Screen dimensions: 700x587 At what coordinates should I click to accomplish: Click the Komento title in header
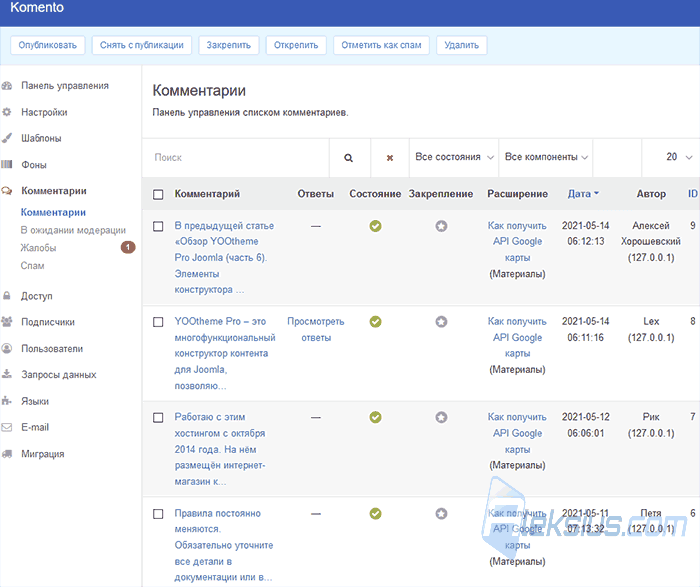(x=37, y=8)
